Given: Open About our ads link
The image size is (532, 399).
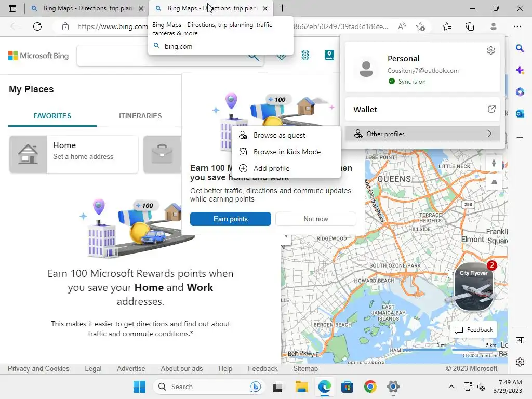Looking at the screenshot, I should tap(181, 368).
